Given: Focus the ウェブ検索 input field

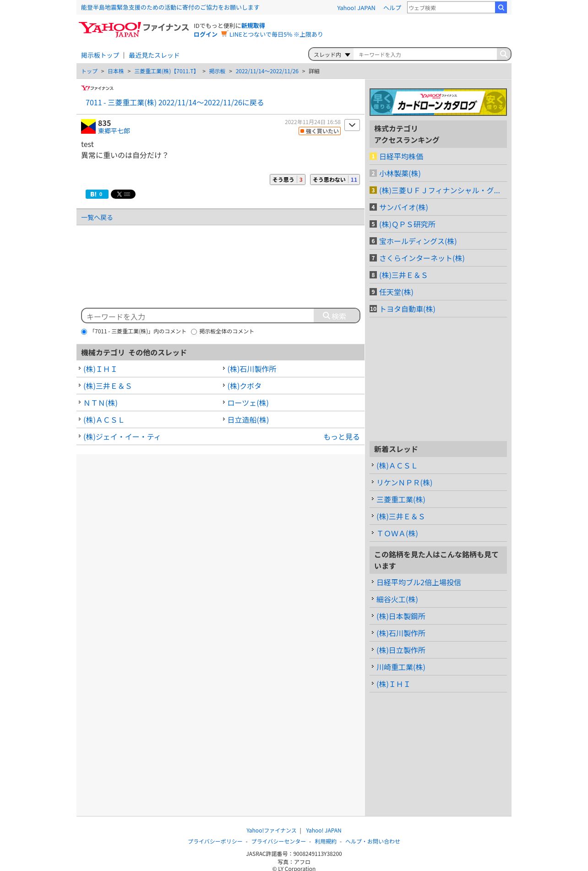Looking at the screenshot, I should point(451,8).
